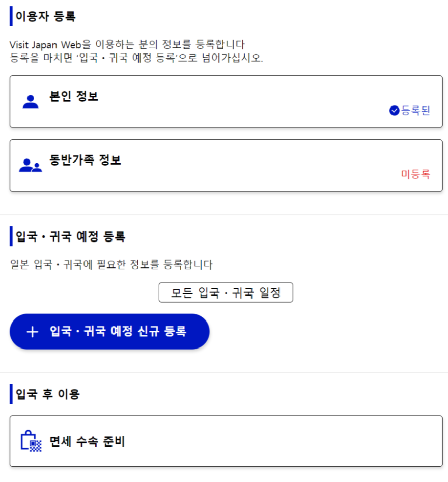Click the 입국·귀국 예정 등록 heading
This screenshot has width=448, height=482.
(61, 236)
